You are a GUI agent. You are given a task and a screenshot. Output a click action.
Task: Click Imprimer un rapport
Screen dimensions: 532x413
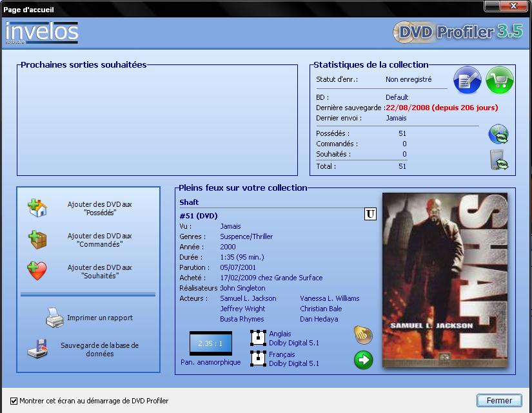coord(99,318)
